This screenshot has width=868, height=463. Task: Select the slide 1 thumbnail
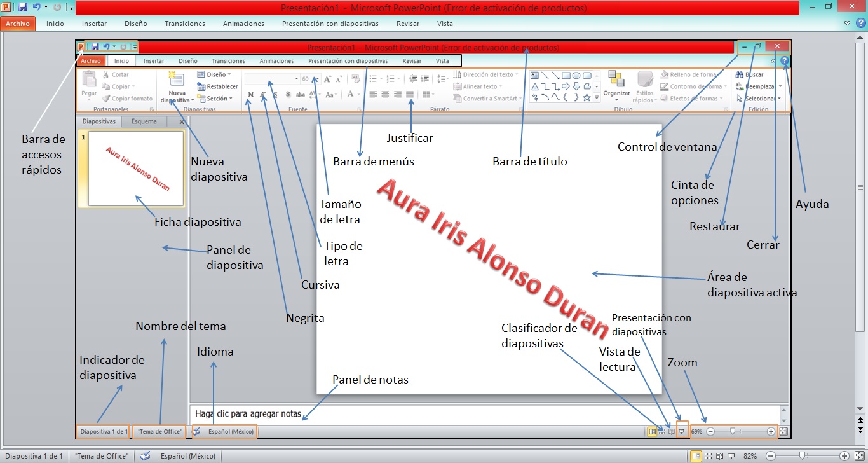(132, 169)
